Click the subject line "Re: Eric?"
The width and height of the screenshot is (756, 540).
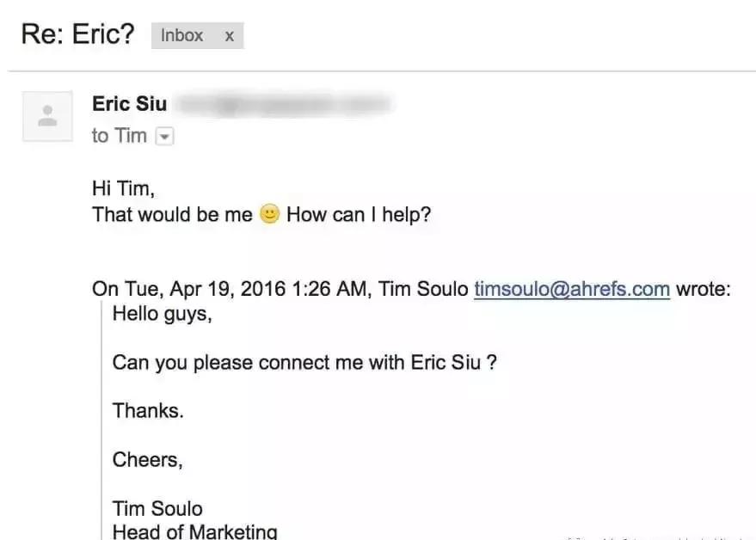pos(77,36)
